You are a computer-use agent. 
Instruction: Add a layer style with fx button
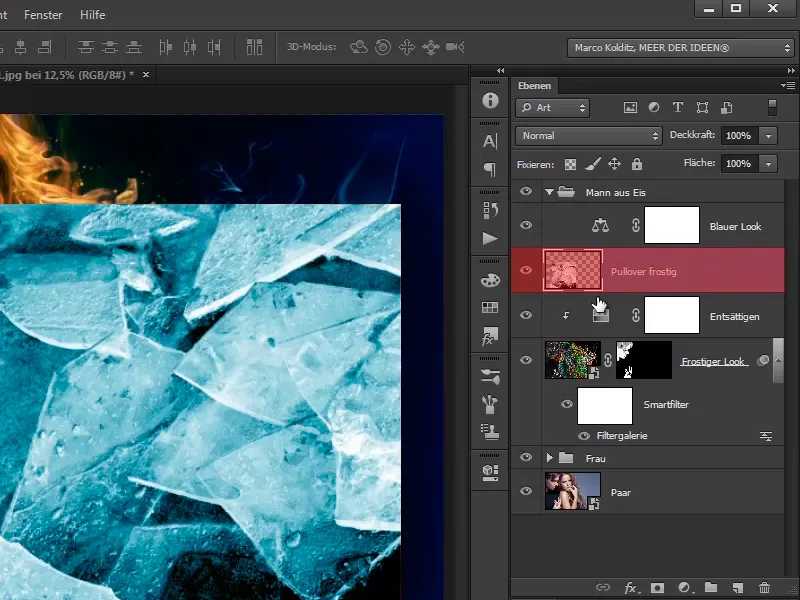point(631,588)
